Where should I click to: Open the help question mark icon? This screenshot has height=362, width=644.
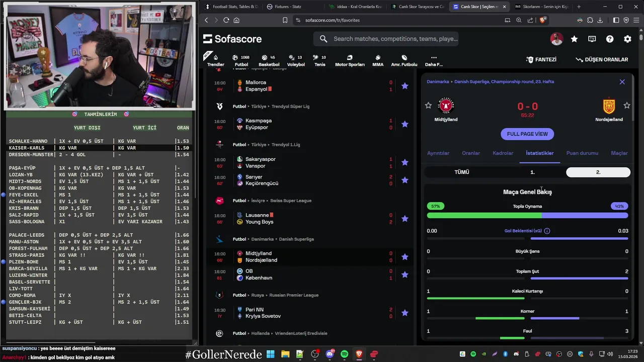[x=610, y=39]
